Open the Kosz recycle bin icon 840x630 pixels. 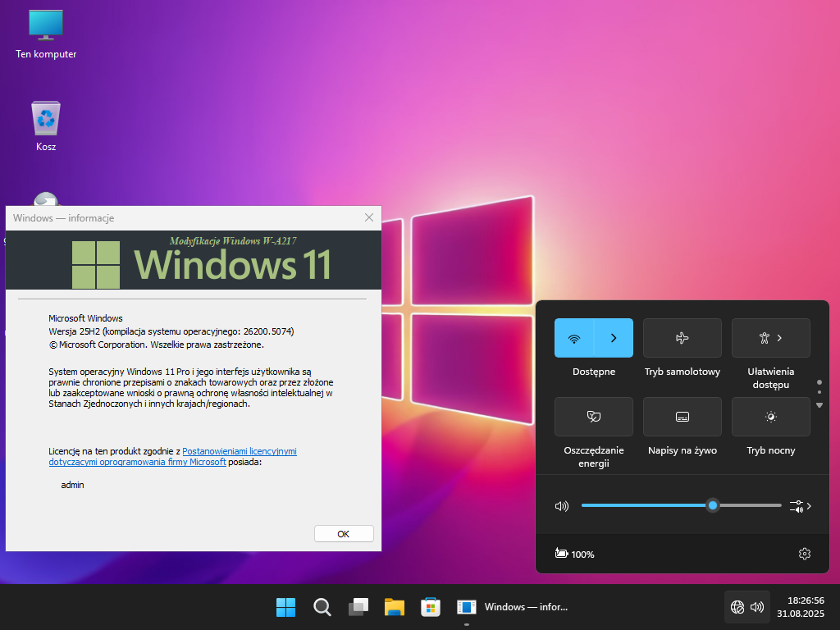(x=46, y=119)
